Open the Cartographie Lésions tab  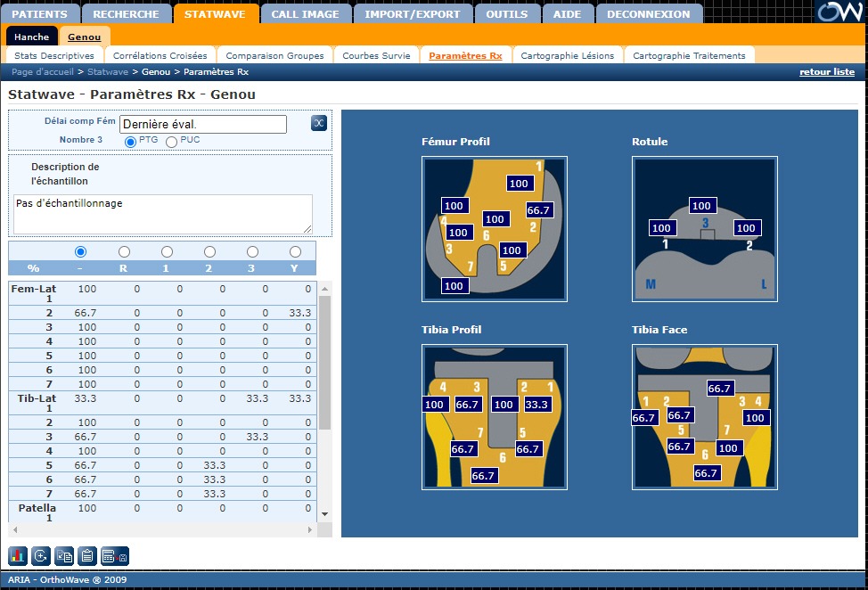[x=568, y=55]
